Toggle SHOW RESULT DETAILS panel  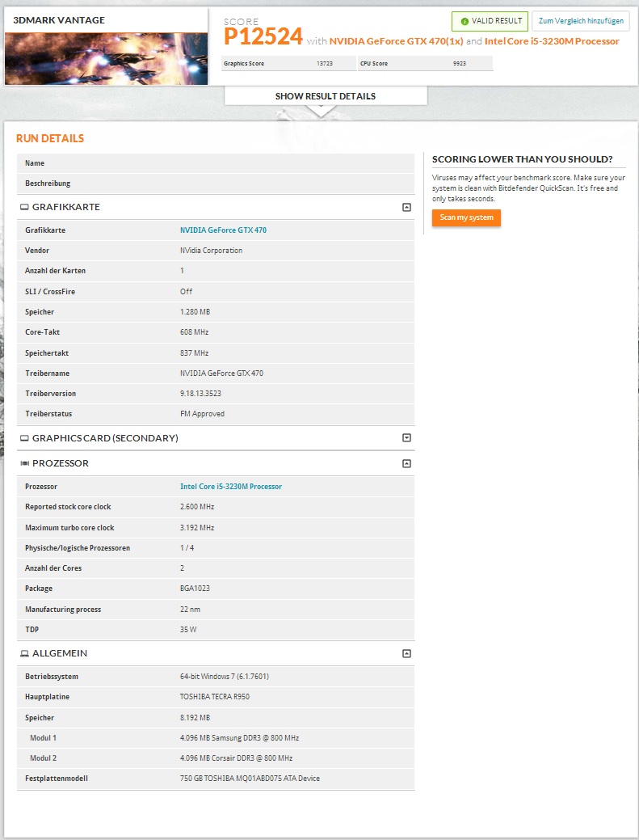326,96
